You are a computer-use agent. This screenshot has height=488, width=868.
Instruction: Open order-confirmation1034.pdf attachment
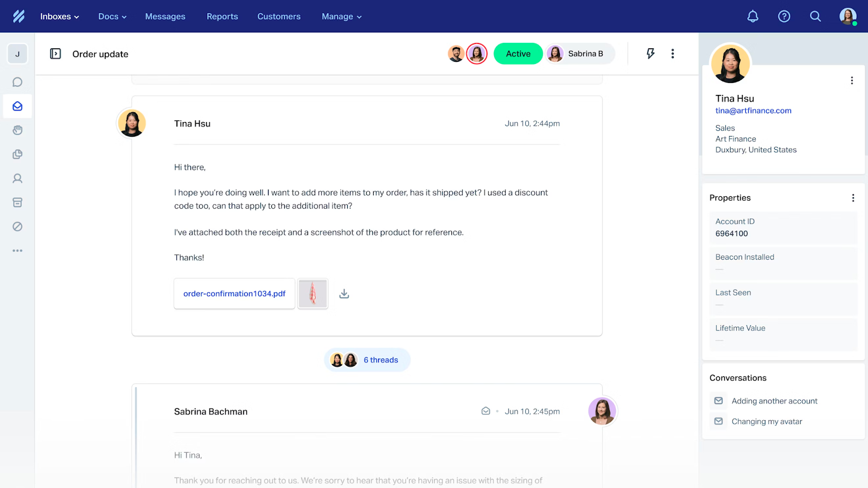(x=234, y=294)
